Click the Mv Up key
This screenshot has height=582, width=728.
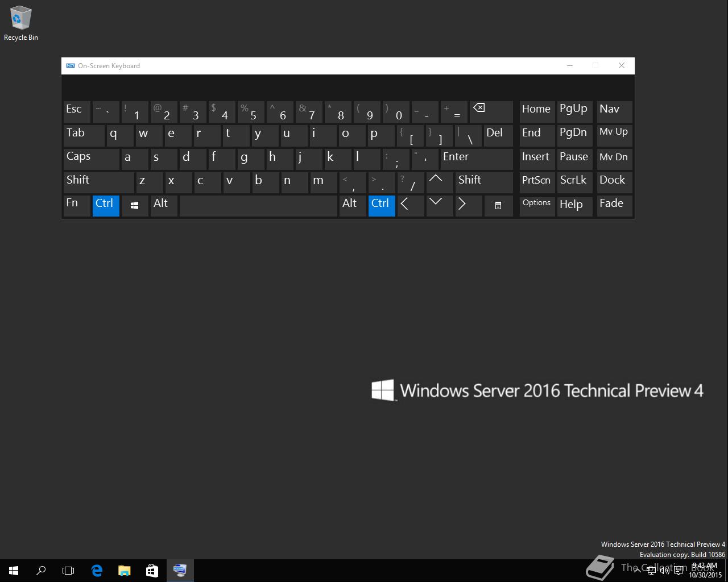(x=614, y=136)
